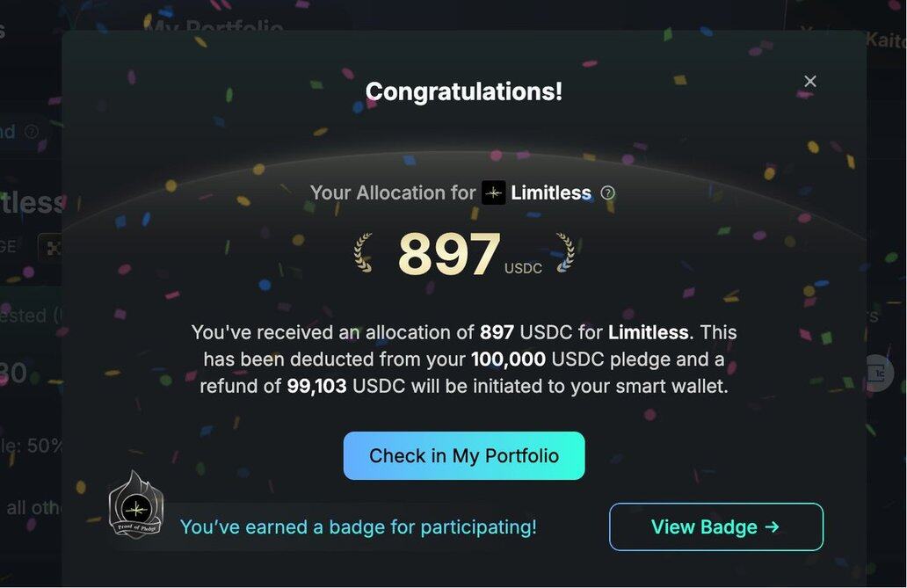Click the Limitless logo icon in allocation title

(x=494, y=193)
